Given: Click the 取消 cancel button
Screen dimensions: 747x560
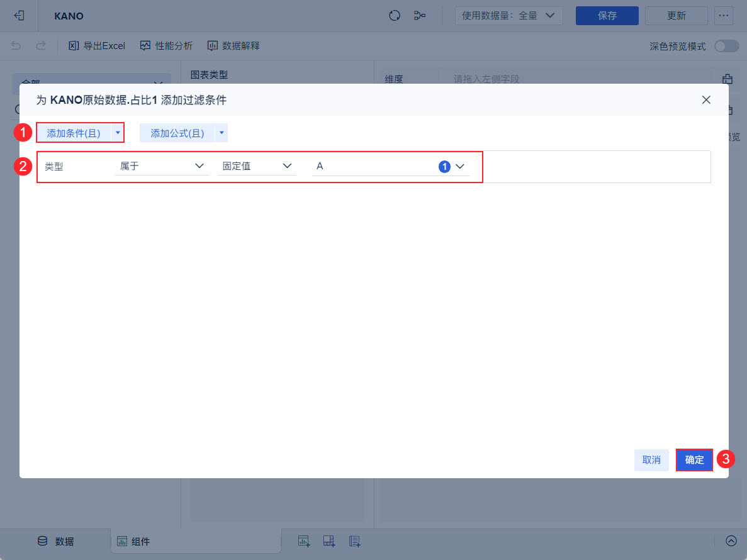Looking at the screenshot, I should (x=651, y=460).
